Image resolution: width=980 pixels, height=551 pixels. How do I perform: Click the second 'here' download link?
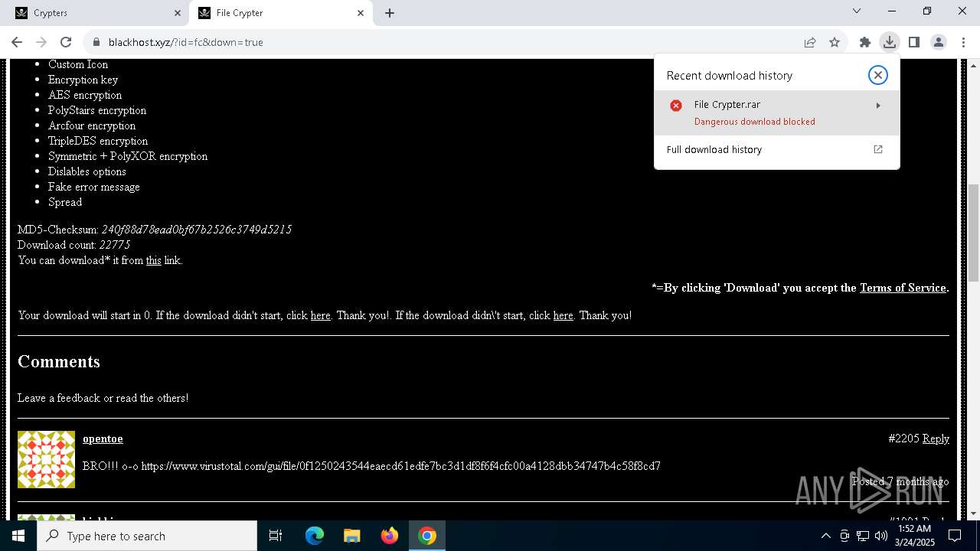563,315
